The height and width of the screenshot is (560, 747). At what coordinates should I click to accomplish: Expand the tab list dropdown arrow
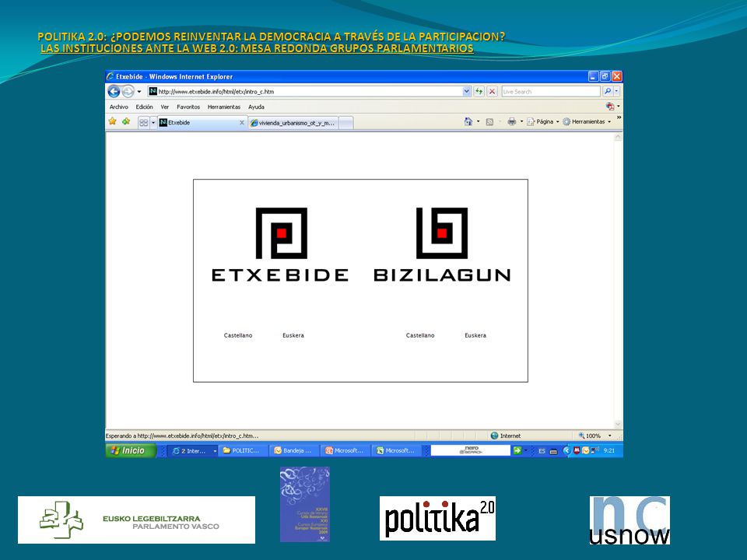(x=153, y=122)
